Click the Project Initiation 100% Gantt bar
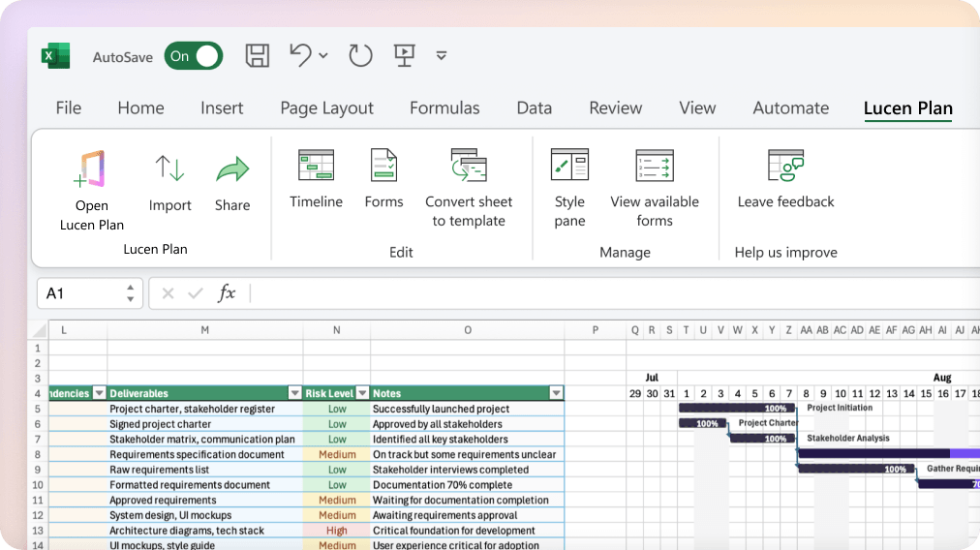980x550 pixels. coord(737,408)
